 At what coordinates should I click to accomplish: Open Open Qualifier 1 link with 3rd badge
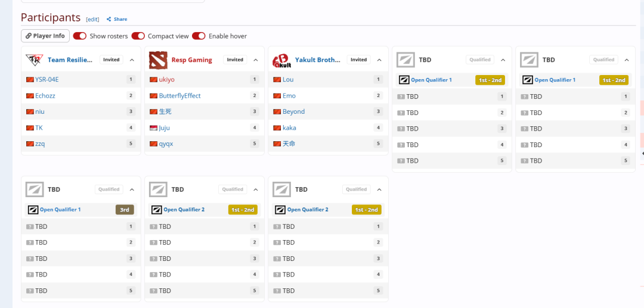pos(60,210)
